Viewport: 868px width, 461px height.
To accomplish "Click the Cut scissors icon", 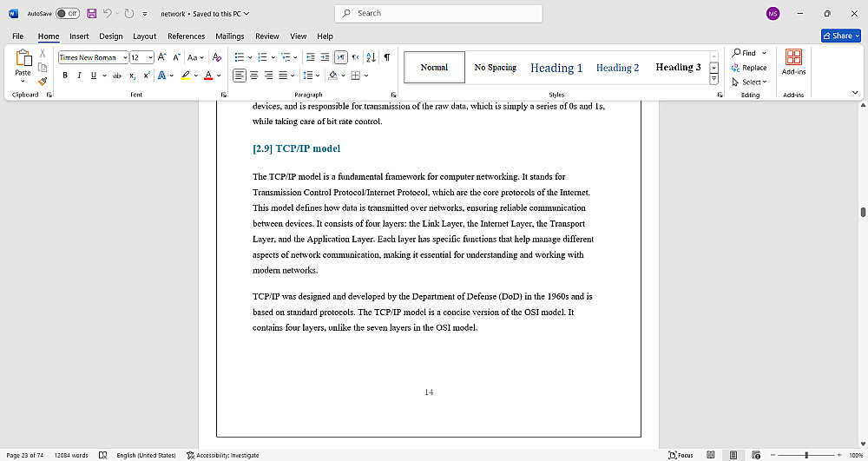I will tap(42, 54).
